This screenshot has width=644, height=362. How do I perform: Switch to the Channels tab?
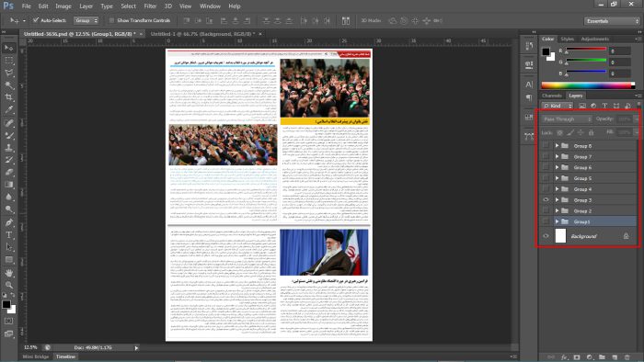(x=552, y=96)
